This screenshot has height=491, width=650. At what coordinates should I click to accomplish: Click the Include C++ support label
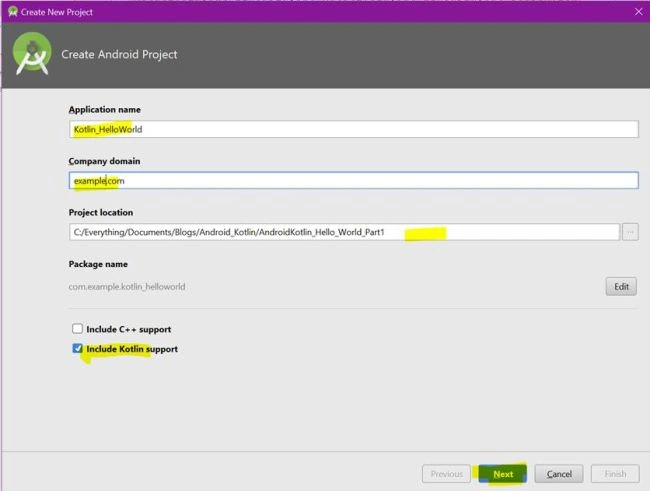[x=129, y=329]
